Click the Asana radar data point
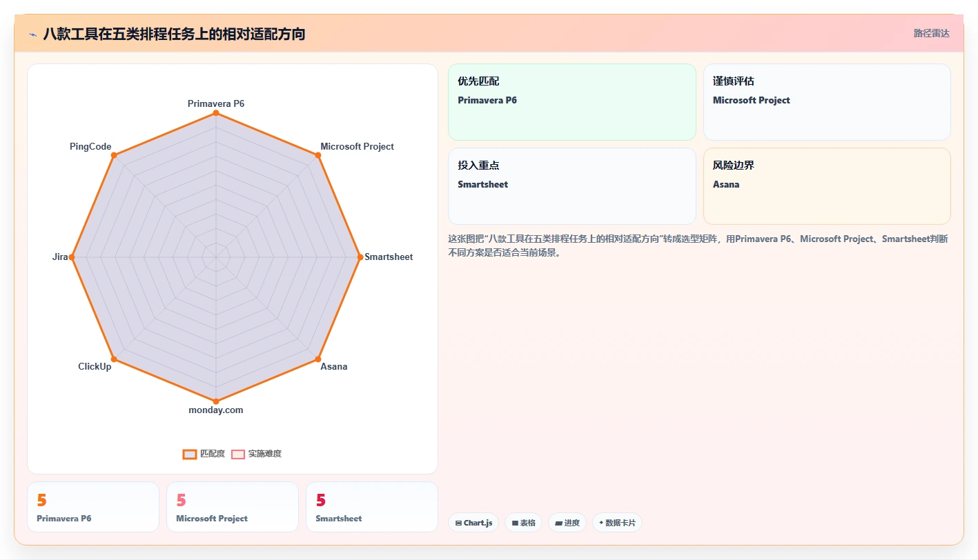The width and height of the screenshot is (978, 560). (318, 359)
